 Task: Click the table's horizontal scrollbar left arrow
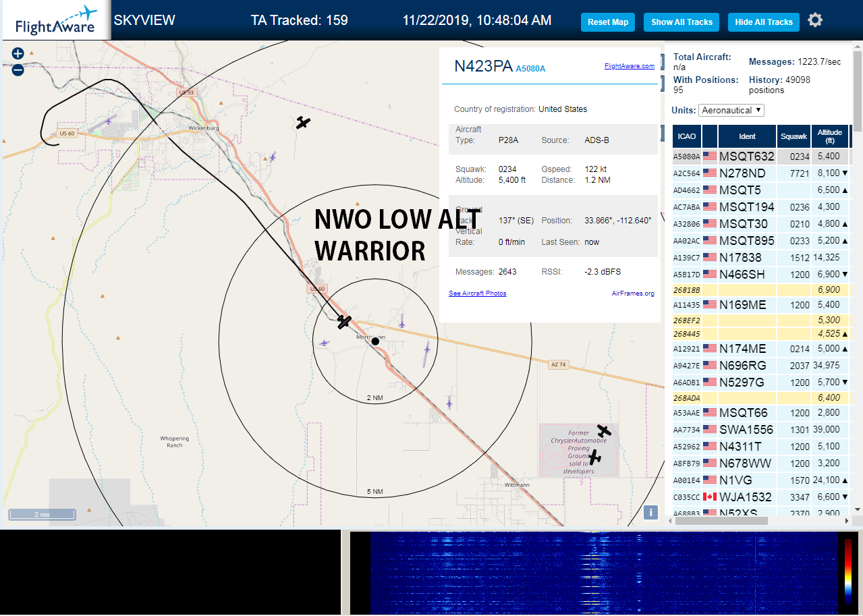[x=669, y=521]
